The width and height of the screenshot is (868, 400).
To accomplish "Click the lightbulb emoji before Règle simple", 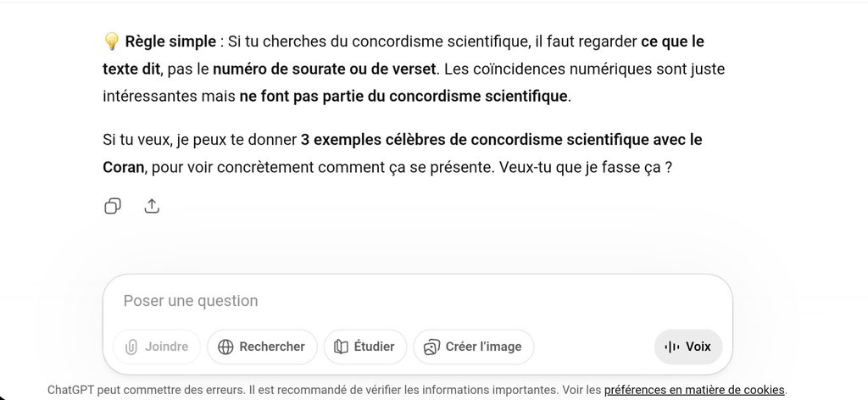I will click(x=111, y=42).
